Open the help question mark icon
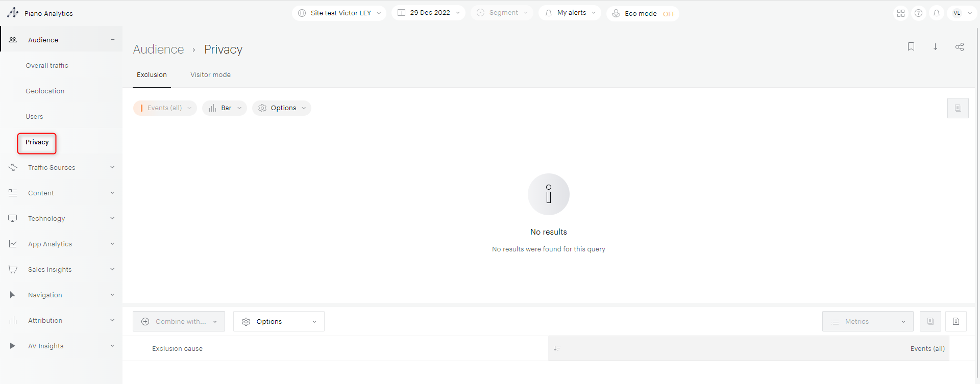The height and width of the screenshot is (384, 980). (918, 13)
